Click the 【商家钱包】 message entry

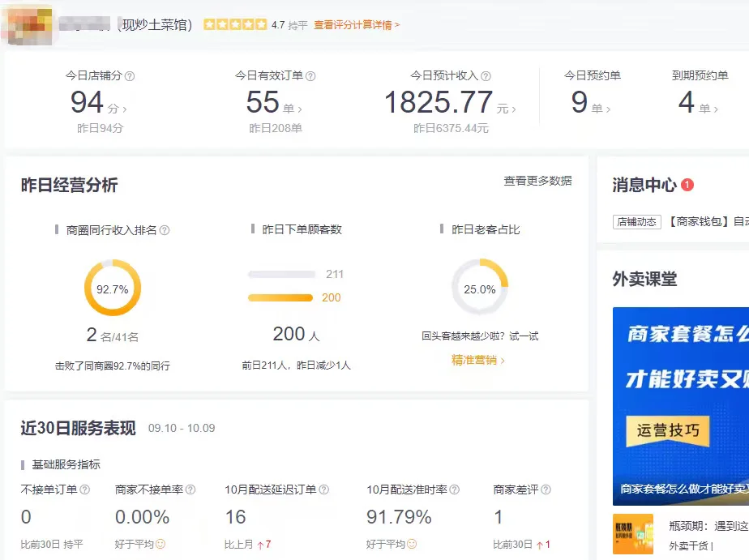point(701,222)
